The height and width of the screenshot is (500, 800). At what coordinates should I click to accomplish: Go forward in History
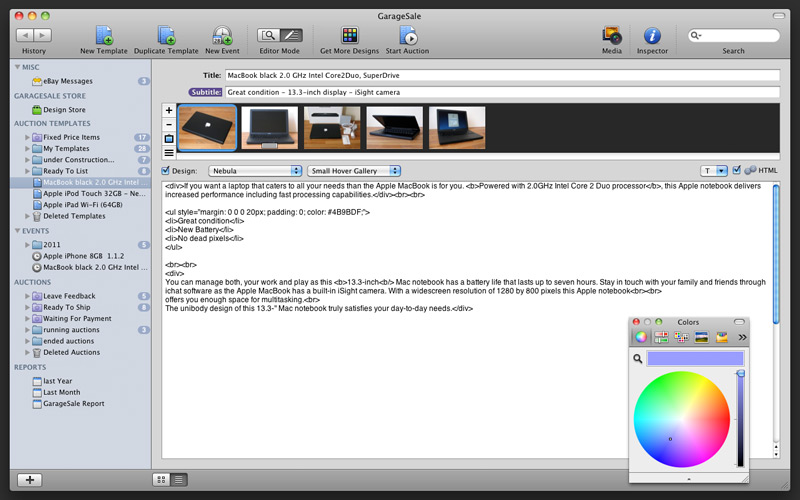tap(43, 35)
